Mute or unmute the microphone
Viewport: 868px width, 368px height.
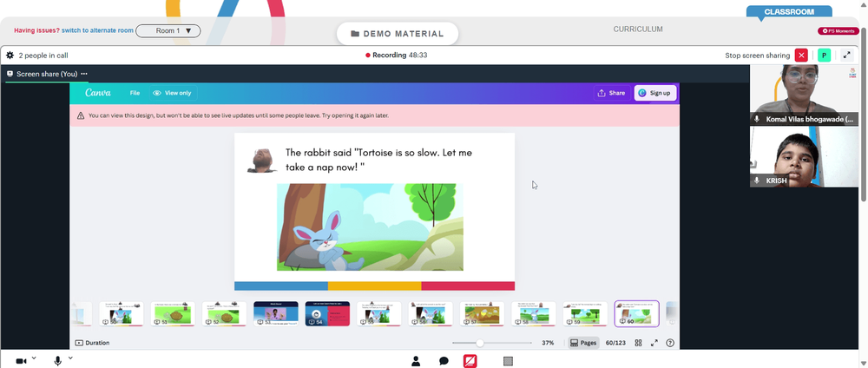[x=57, y=361]
